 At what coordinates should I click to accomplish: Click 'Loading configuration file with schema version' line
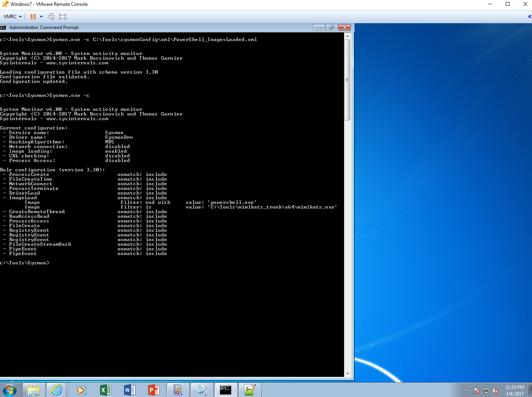click(x=79, y=72)
